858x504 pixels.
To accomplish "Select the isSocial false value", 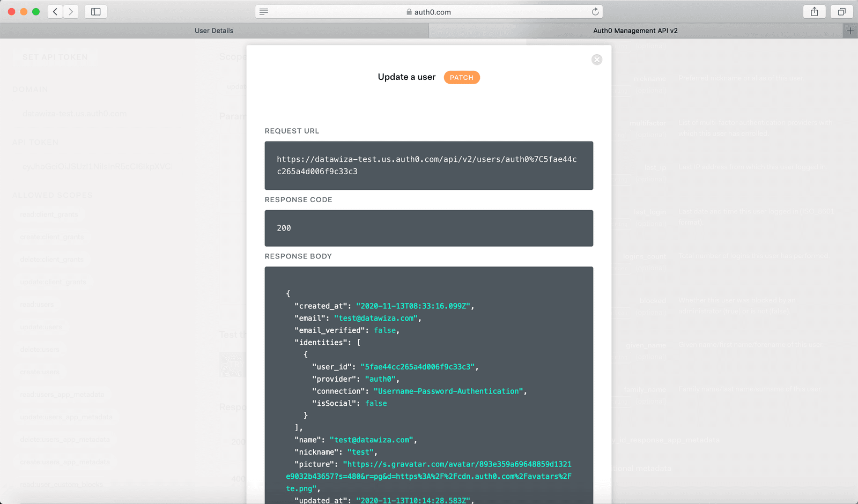I will (376, 404).
